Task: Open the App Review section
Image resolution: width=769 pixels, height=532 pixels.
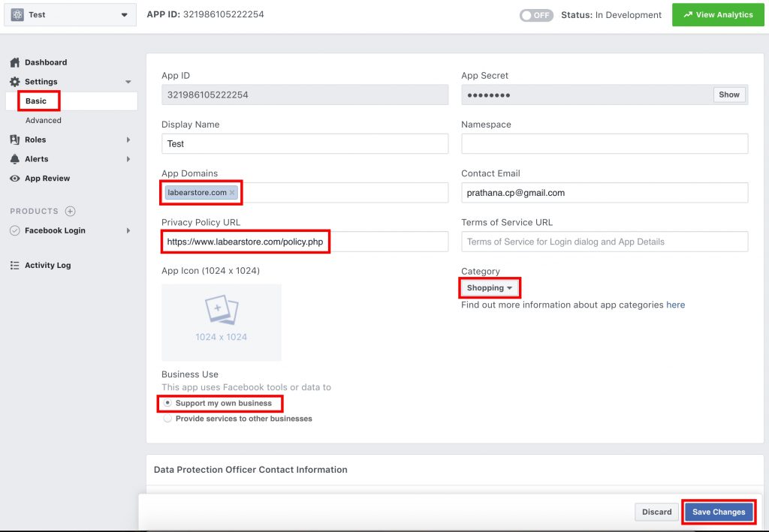Action: coord(47,179)
